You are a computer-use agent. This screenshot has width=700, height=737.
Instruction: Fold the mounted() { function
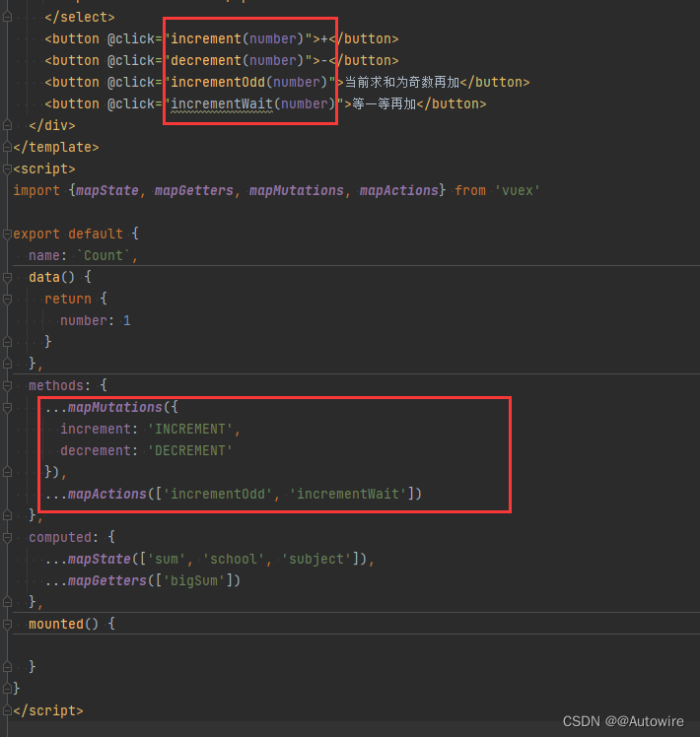point(7,625)
